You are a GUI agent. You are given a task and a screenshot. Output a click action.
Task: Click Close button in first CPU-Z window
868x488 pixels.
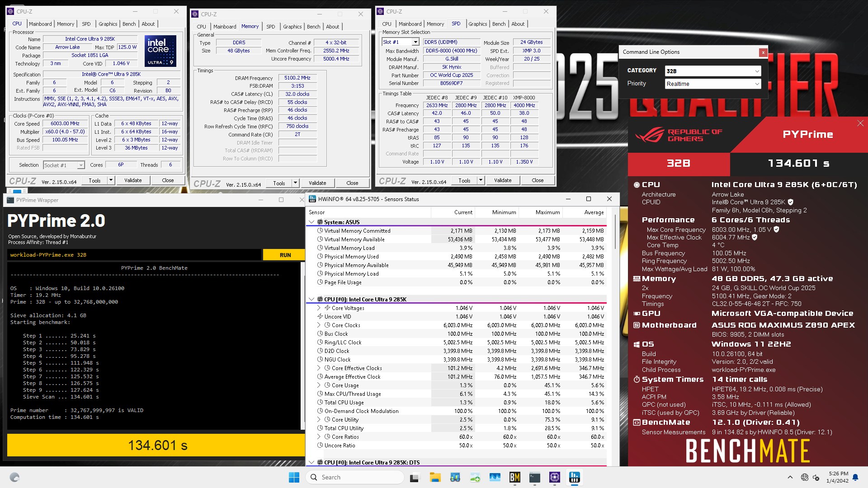click(168, 180)
